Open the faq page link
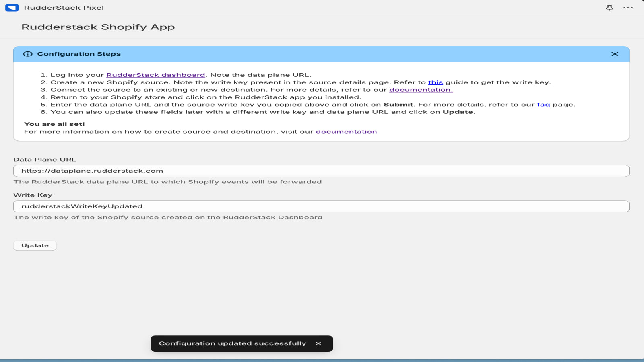Image resolution: width=644 pixels, height=362 pixels. [x=543, y=104]
